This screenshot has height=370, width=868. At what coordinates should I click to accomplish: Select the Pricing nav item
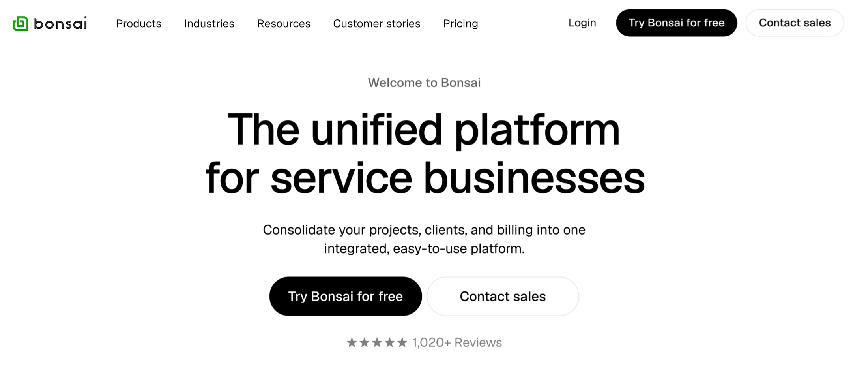coord(460,24)
